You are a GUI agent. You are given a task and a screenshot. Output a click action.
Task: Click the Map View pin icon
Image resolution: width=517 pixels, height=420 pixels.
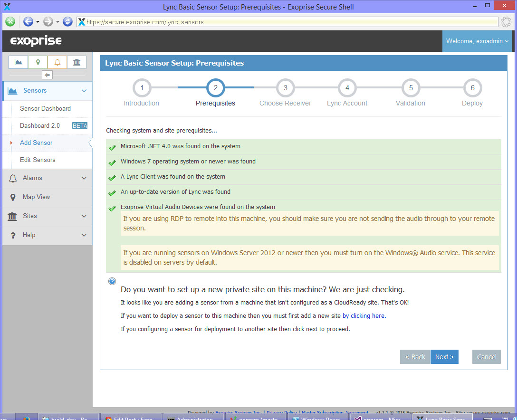click(13, 197)
